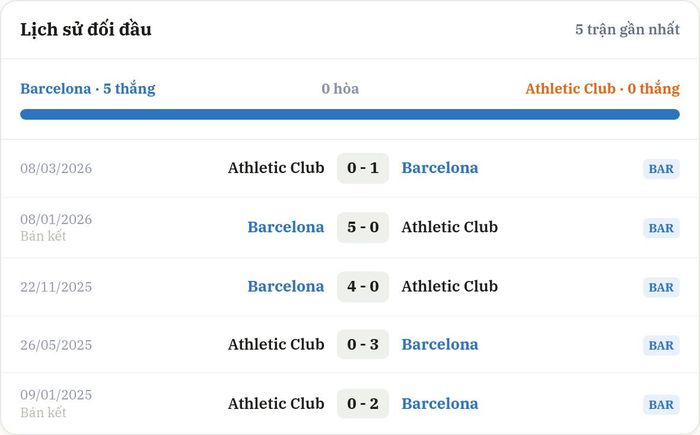Select the 0 - 2 score box

pyautogui.click(x=363, y=404)
